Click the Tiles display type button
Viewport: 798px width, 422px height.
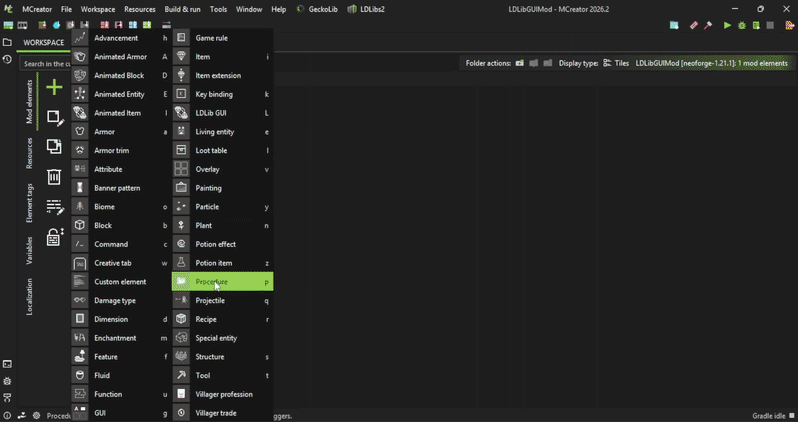[616, 63]
